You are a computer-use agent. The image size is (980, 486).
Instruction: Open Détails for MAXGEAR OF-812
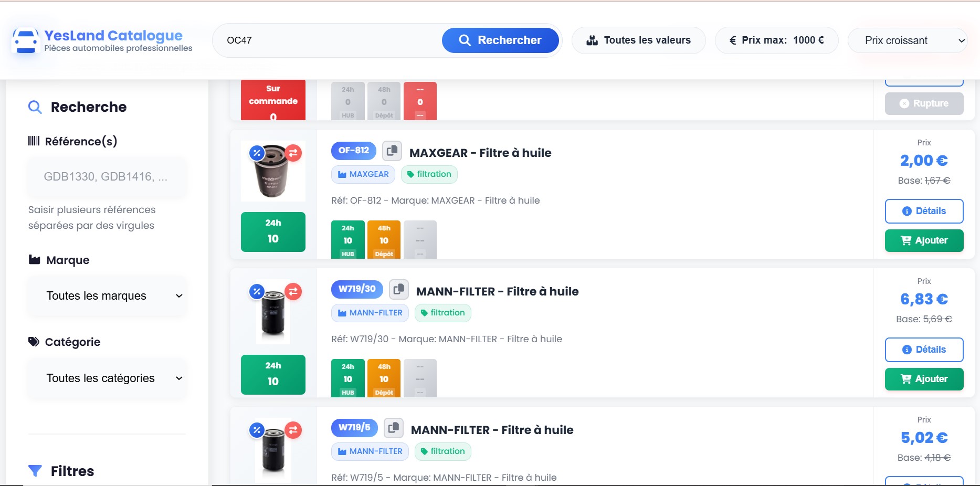[x=924, y=211]
